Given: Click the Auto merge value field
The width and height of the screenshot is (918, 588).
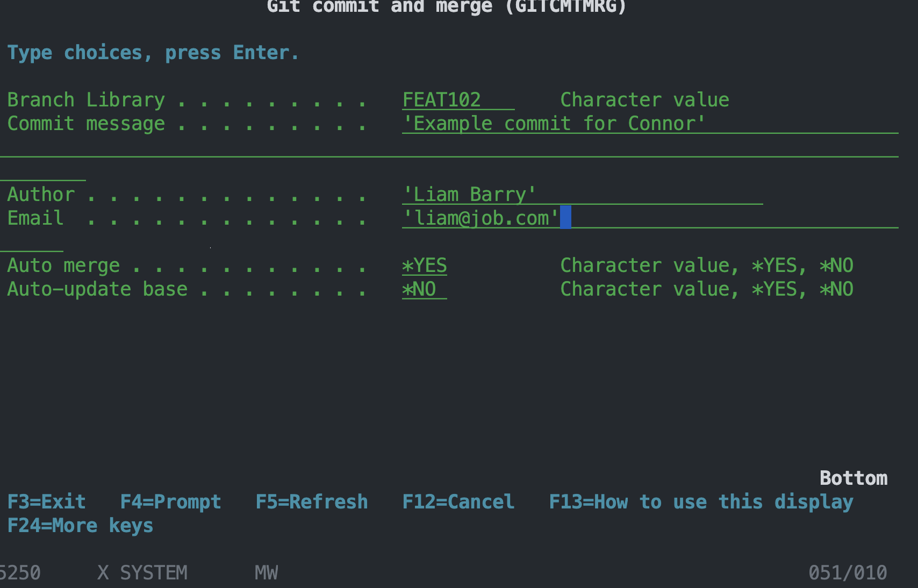Looking at the screenshot, I should pyautogui.click(x=424, y=265).
